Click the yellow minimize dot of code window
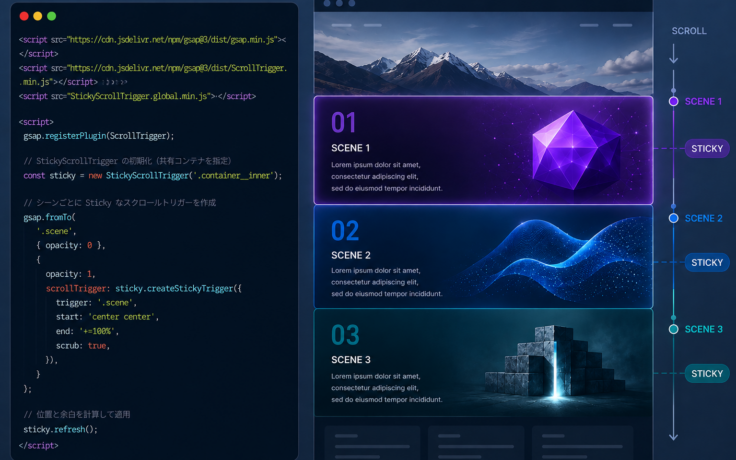Image resolution: width=736 pixels, height=460 pixels. [x=38, y=16]
